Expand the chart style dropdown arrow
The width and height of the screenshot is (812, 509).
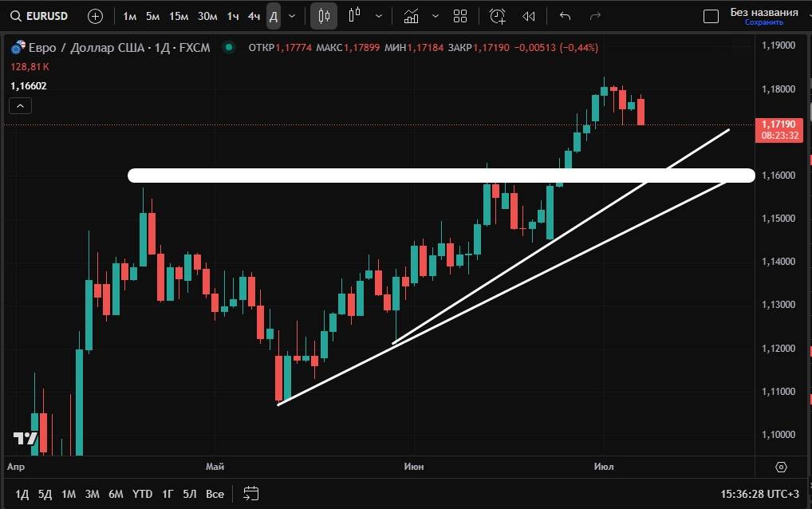[379, 17]
